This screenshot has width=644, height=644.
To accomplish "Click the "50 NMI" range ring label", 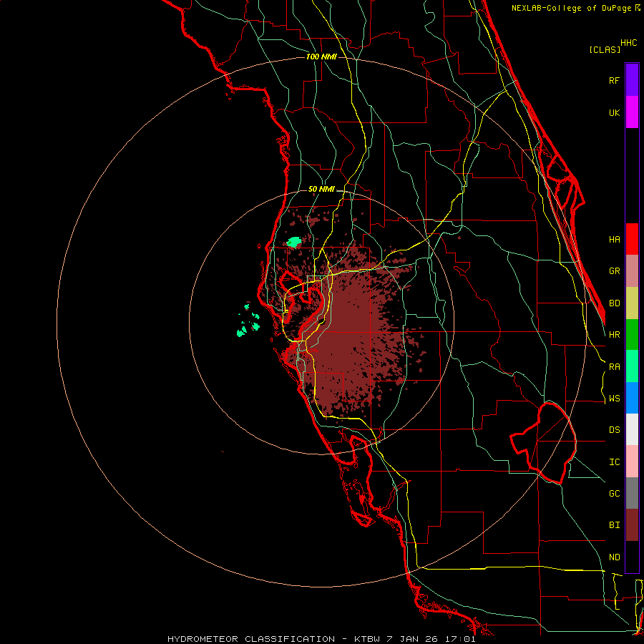I will pyautogui.click(x=321, y=189).
